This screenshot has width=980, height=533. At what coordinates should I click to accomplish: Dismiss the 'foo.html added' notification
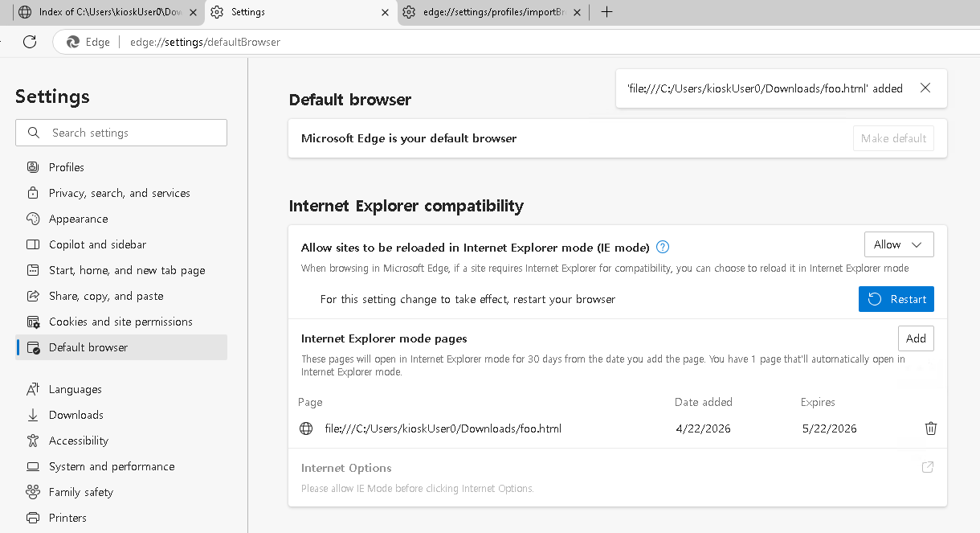pos(925,88)
